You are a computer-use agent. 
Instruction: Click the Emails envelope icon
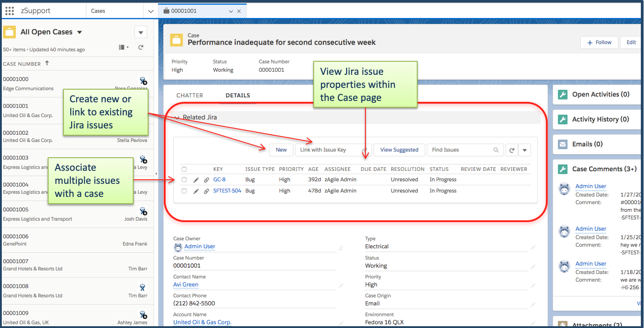point(563,144)
